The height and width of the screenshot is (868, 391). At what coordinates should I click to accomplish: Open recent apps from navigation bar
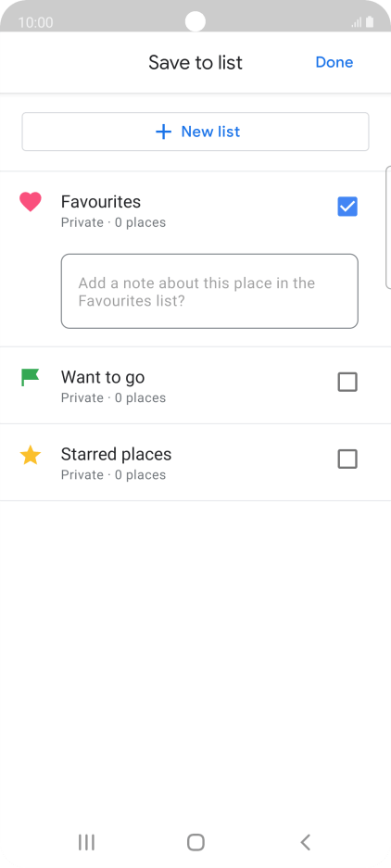tap(86, 843)
